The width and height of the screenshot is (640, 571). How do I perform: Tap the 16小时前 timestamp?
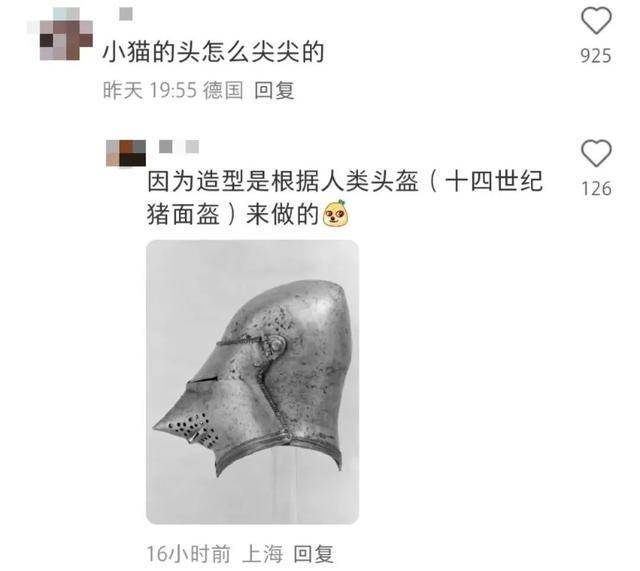point(188,554)
